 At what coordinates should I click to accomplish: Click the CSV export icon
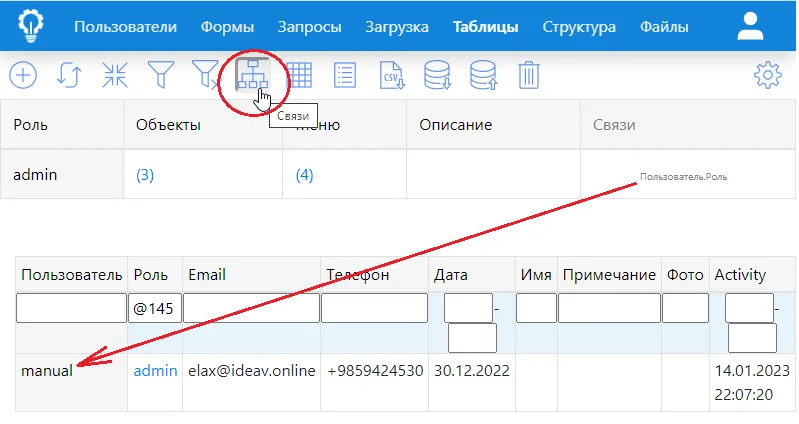pos(392,75)
